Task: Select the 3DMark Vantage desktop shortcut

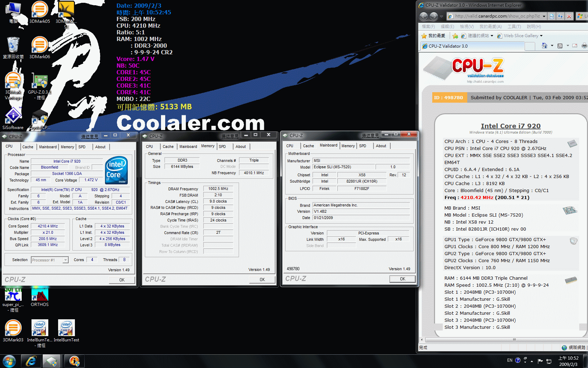Action: pyautogui.click(x=13, y=86)
